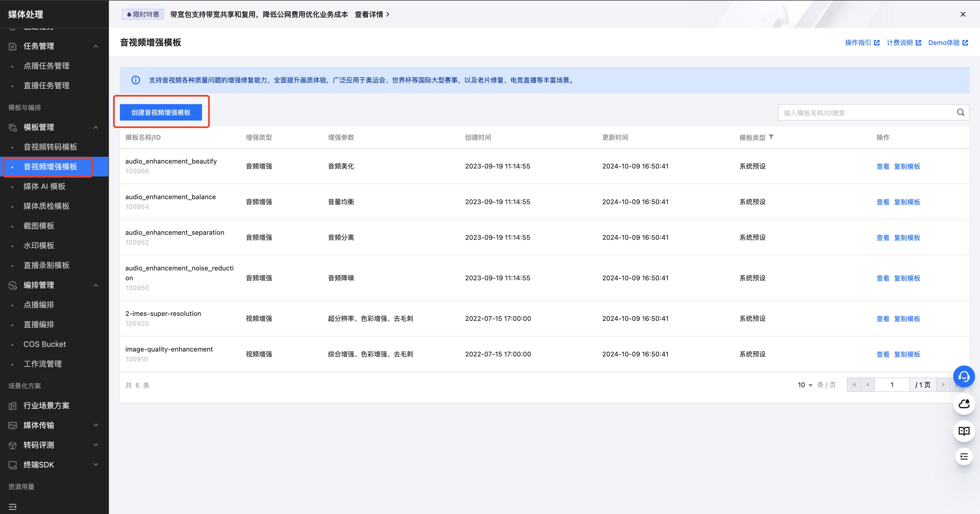Open 音视频转码模板 in sidebar
The width and height of the screenshot is (980, 514).
50,147
